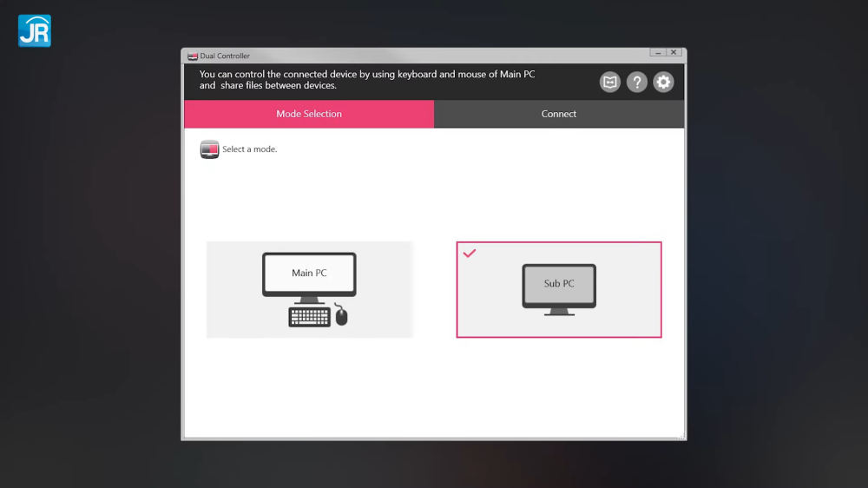Click the JR logo in the corner
The image size is (868, 488).
tap(35, 30)
